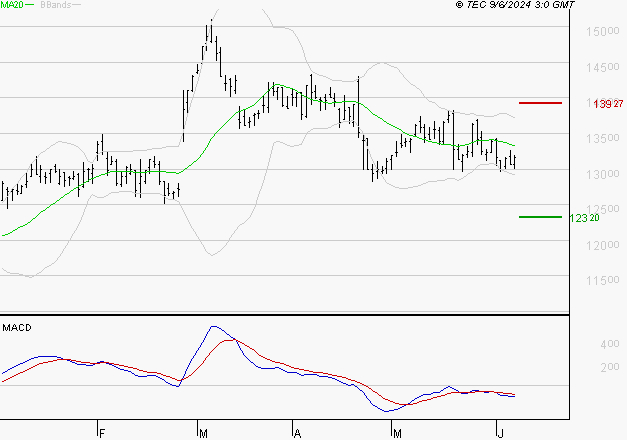
Task: Click the green 123.20 support value
Action: click(584, 218)
